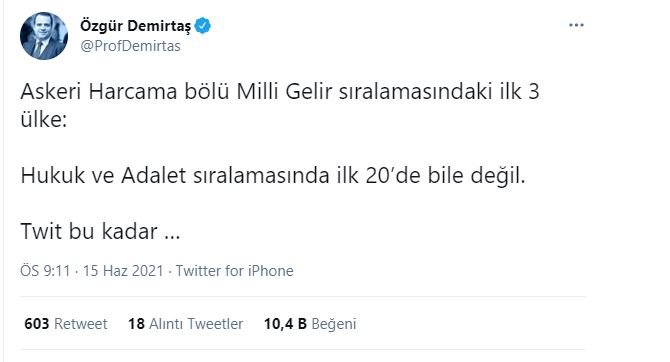This screenshot has height=362, width=670.
Task: Click the number 18 in the stats row
Action: [136, 324]
